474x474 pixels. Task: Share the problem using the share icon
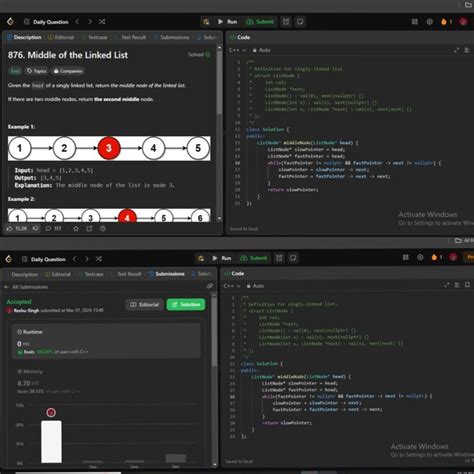coord(89,228)
